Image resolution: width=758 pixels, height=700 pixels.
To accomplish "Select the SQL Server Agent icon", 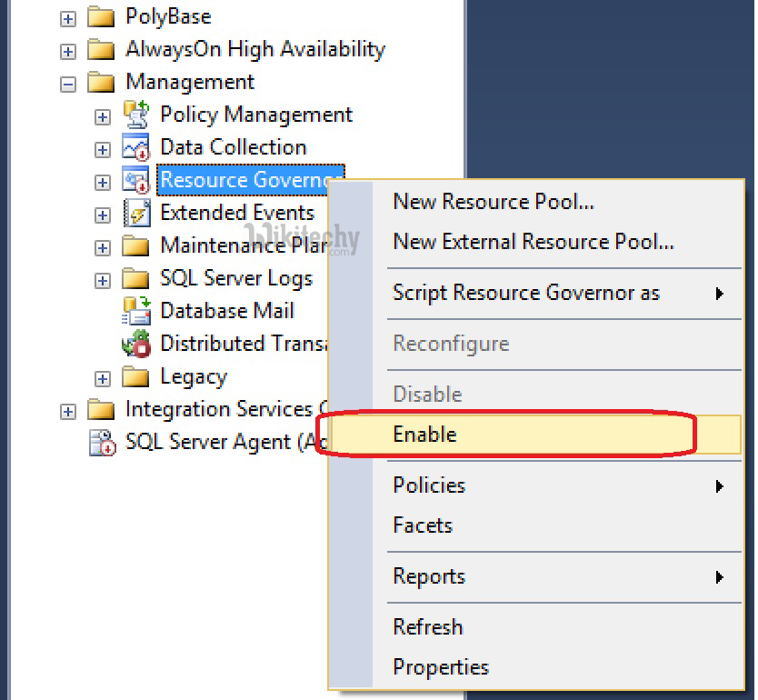I will [103, 443].
